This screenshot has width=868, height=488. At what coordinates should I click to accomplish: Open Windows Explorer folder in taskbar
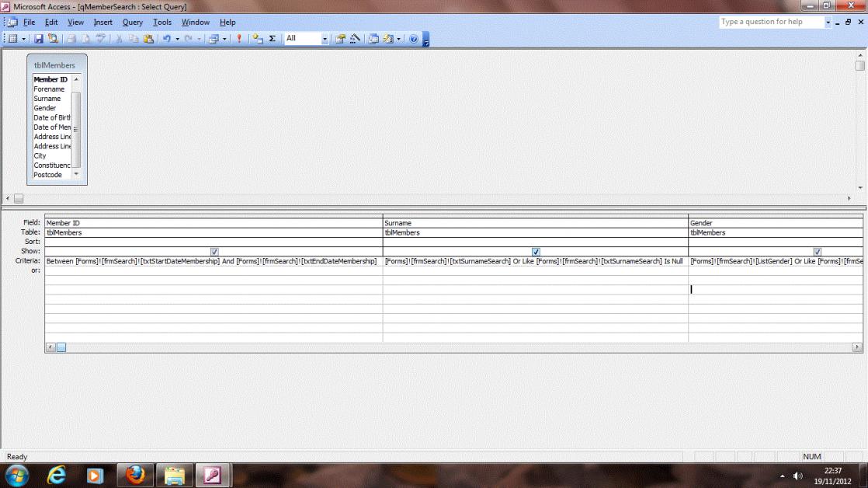pos(175,476)
